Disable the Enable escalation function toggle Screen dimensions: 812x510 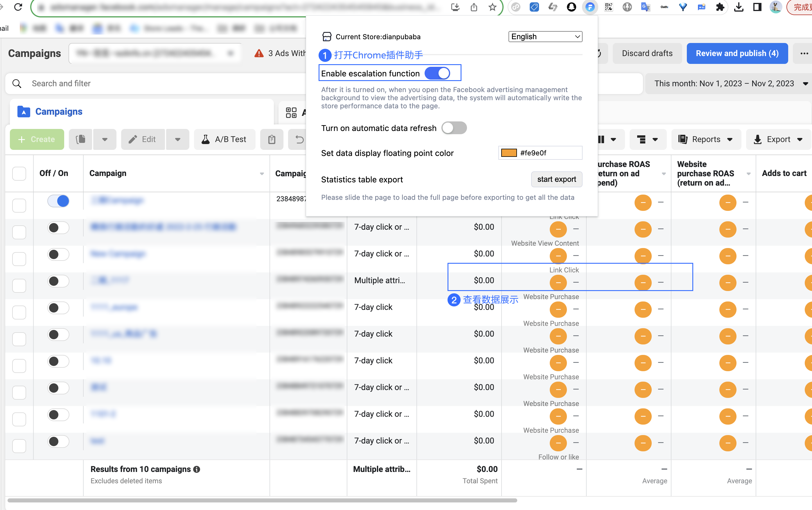[x=437, y=73]
